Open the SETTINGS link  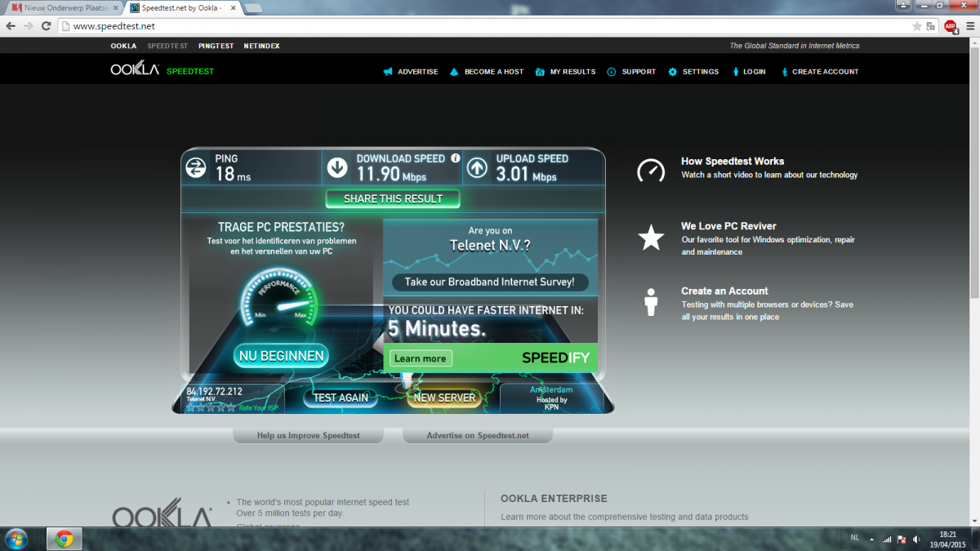(701, 72)
